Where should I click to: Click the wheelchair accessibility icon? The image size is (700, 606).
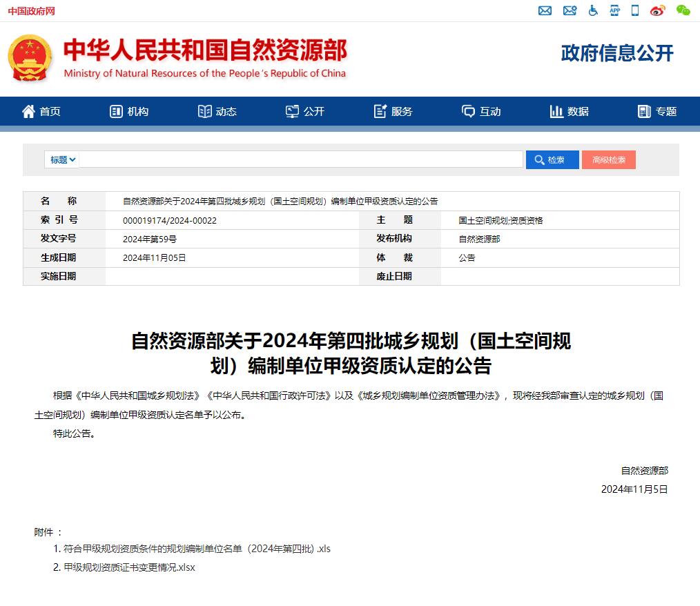[593, 10]
